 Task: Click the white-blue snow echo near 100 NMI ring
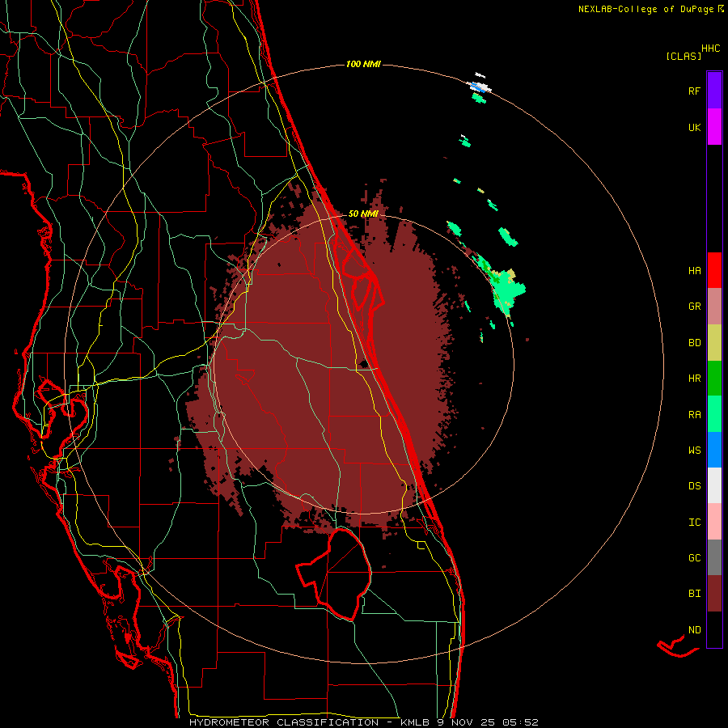(480, 87)
